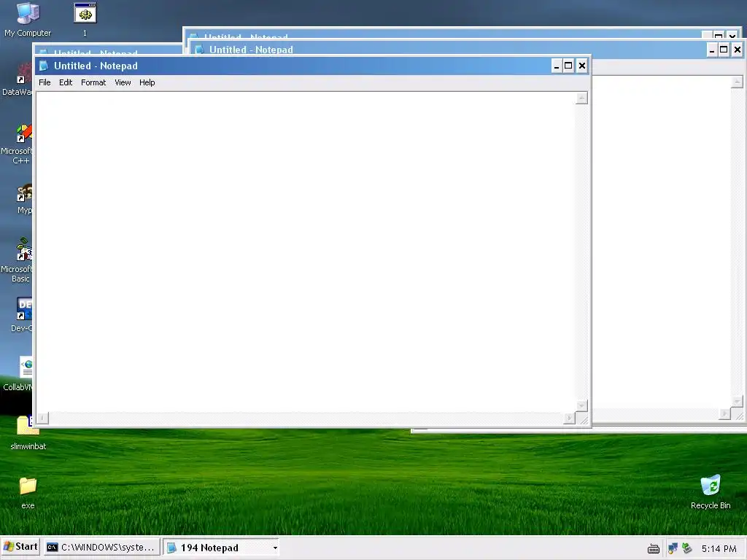Click the safely remove hardware tray icon
The width and height of the screenshot is (747, 560).
tap(686, 548)
